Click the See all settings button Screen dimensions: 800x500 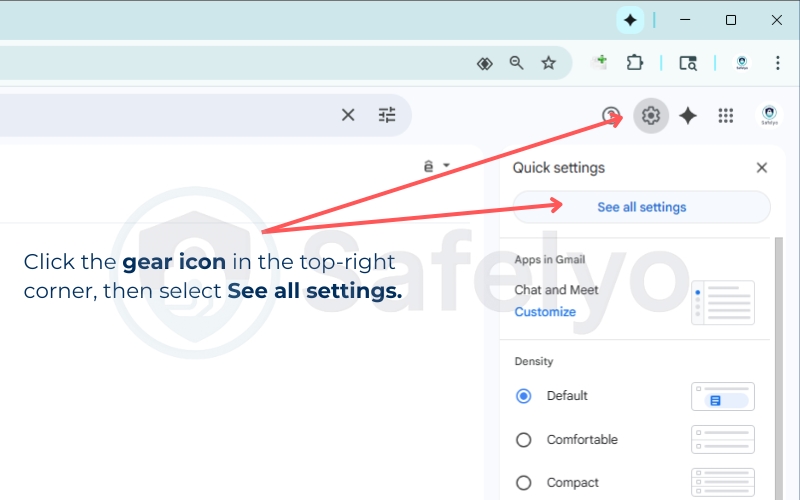click(641, 207)
